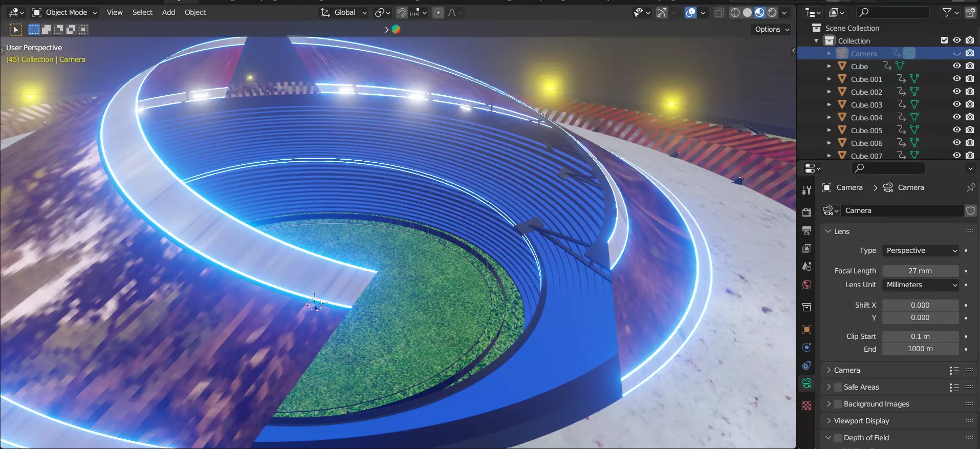Toggle viewport gizmos

tap(662, 12)
